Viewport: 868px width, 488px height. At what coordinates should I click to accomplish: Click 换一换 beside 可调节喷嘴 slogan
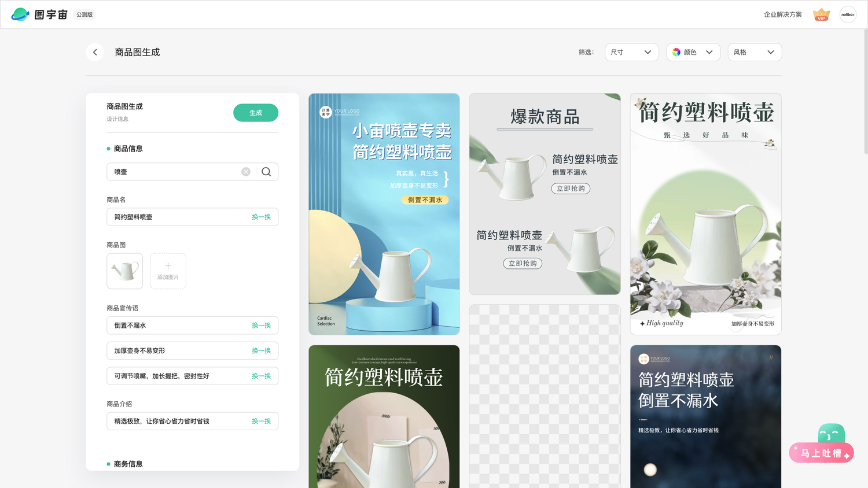coord(261,376)
